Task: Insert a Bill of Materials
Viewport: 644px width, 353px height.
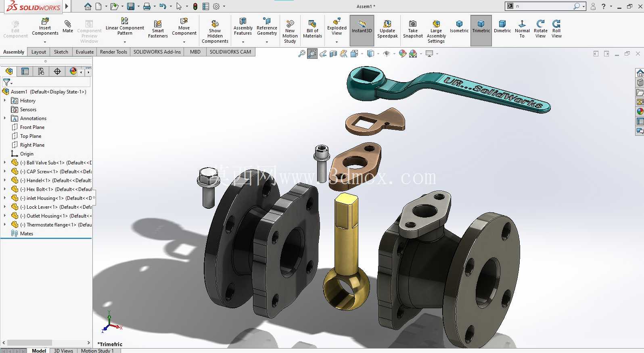Action: click(x=312, y=29)
